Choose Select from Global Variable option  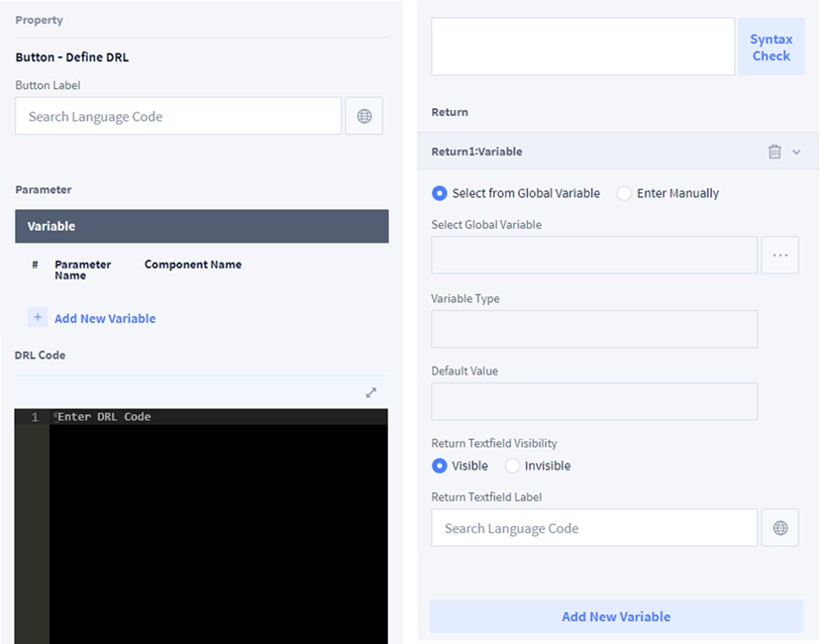(440, 193)
